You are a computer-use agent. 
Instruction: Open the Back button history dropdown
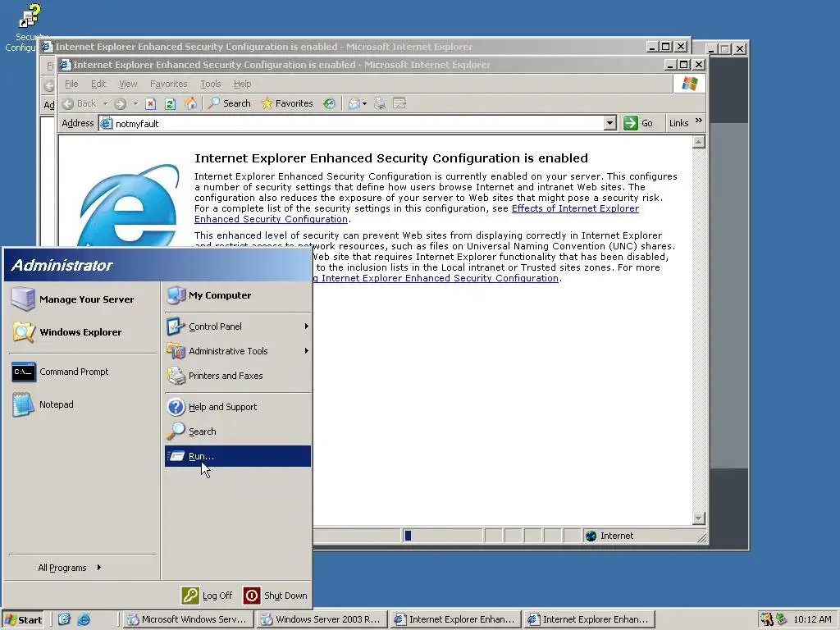point(106,103)
